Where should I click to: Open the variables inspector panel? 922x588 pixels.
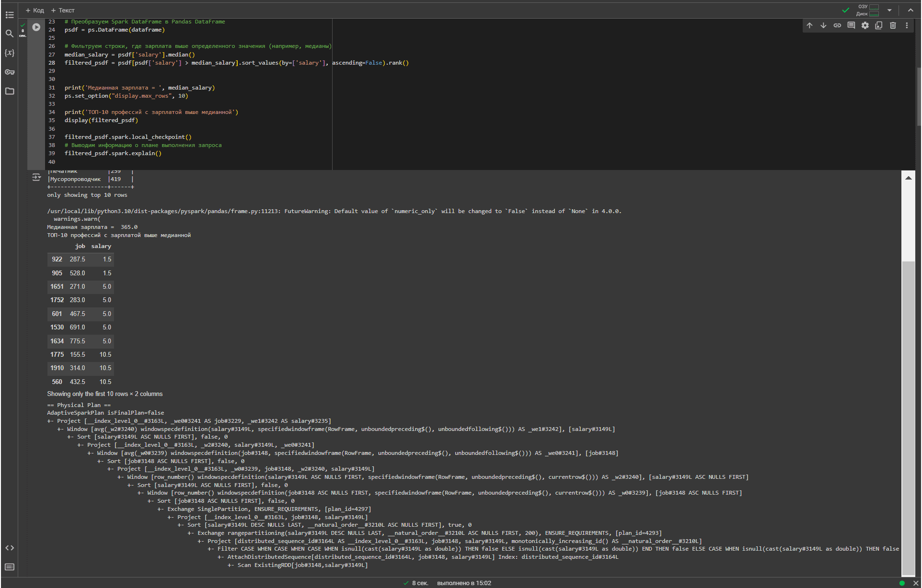pyautogui.click(x=10, y=53)
